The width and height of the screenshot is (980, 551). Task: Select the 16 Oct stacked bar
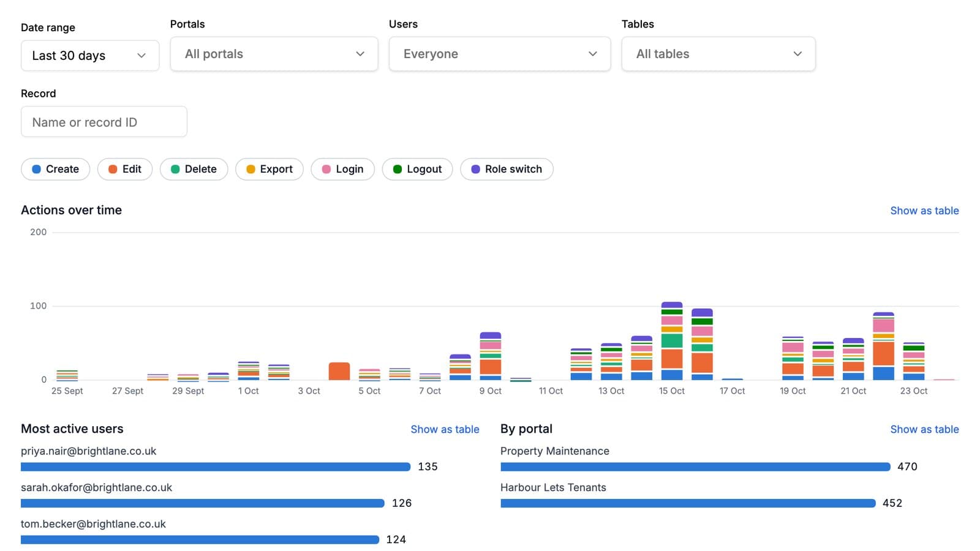tap(702, 345)
